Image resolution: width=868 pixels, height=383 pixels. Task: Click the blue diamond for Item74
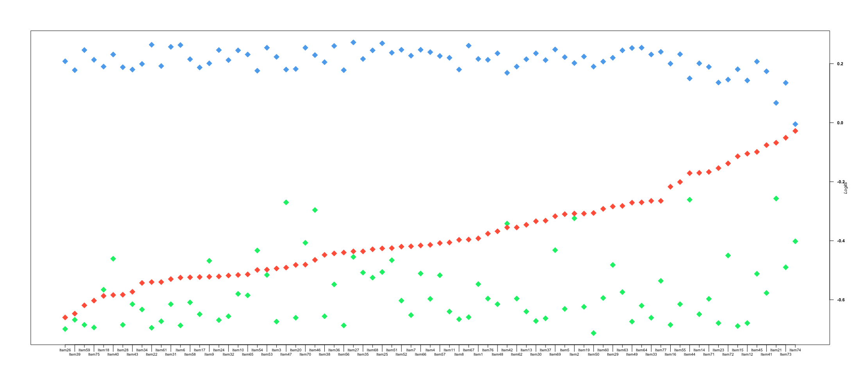tap(795, 124)
